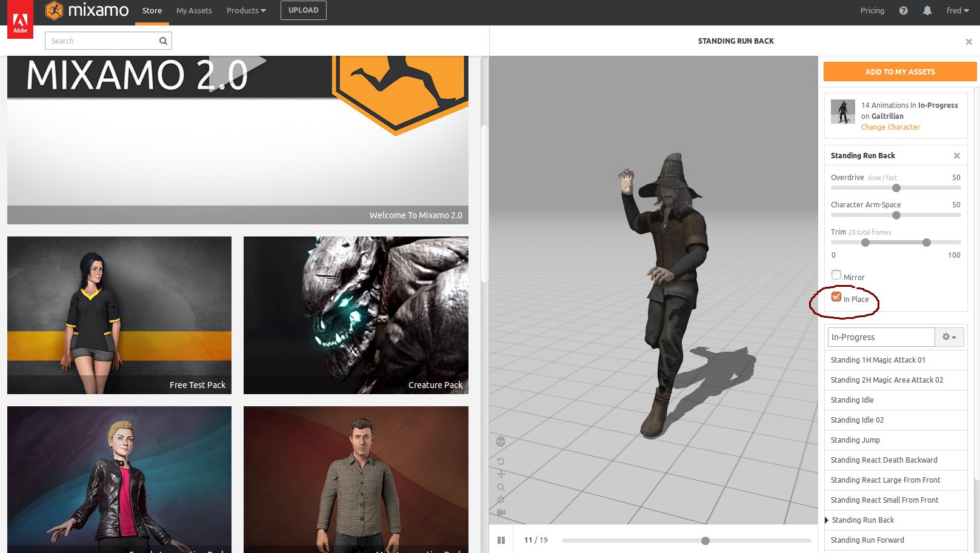
Task: Click the STANDING RUN BACK panel title
Action: [x=736, y=41]
